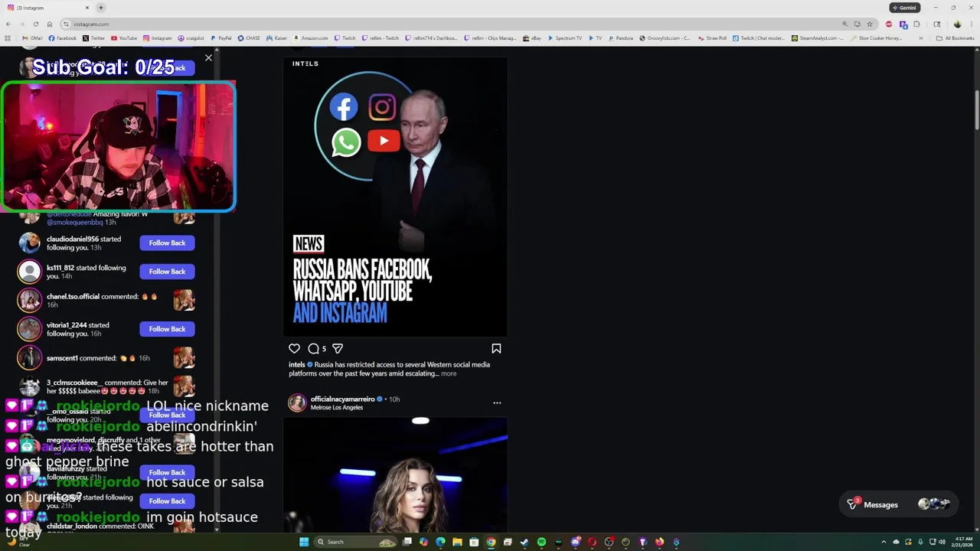Follow back ks111.812
The height and width of the screenshot is (551, 980).
pos(167,271)
